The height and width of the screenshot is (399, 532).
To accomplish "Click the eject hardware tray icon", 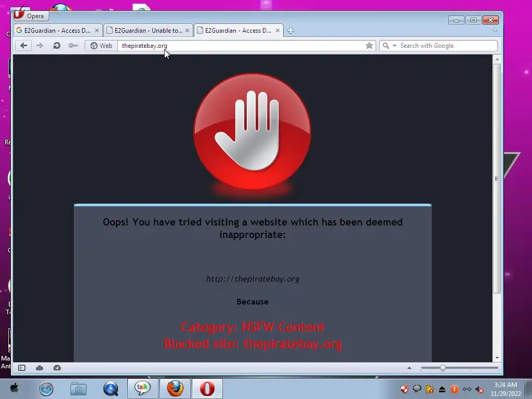I will coord(442,389).
